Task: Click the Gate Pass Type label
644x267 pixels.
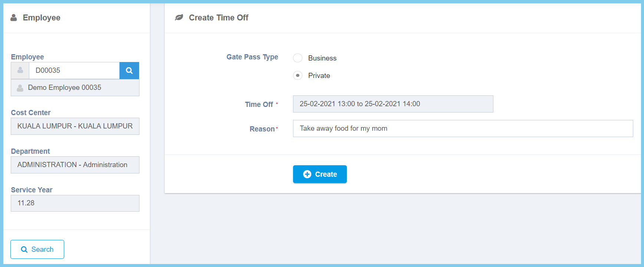Action: [252, 57]
